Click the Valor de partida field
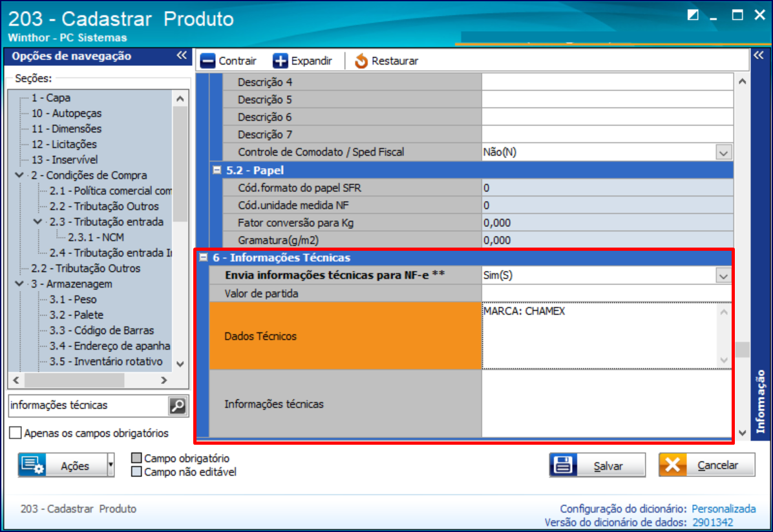 tap(606, 293)
